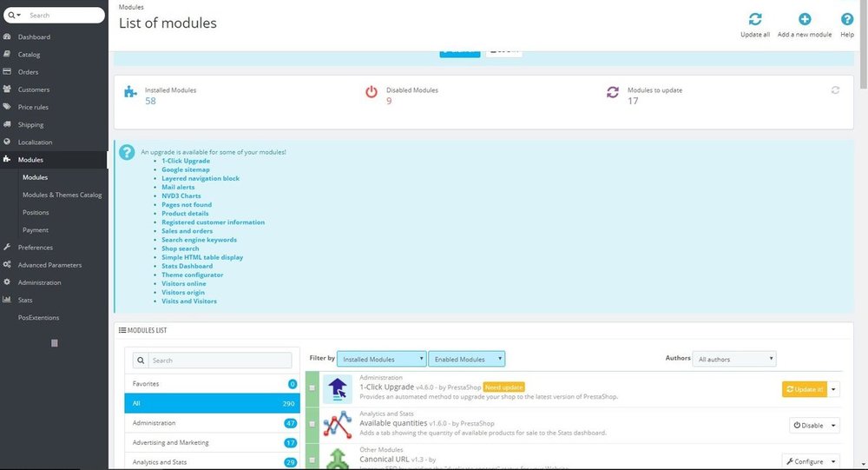Tick the checkbox for Canonical URL module
The image size is (868, 470).
tap(312, 460)
